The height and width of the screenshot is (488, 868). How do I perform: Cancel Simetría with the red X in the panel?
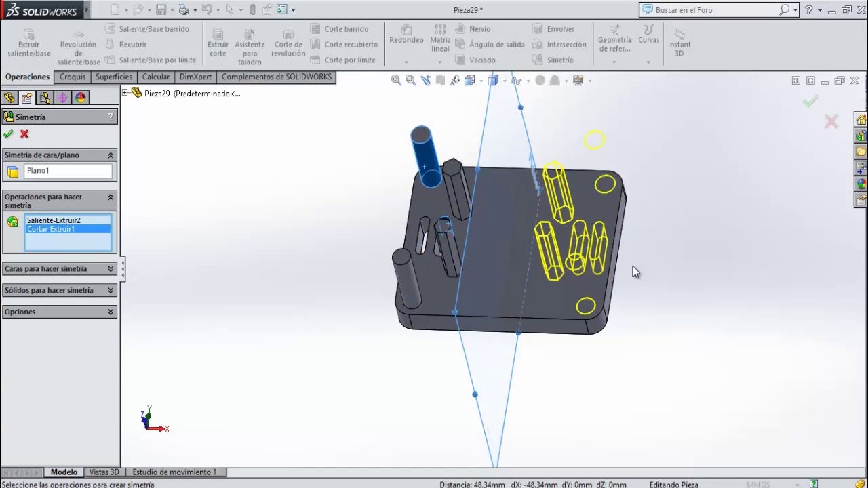[24, 134]
